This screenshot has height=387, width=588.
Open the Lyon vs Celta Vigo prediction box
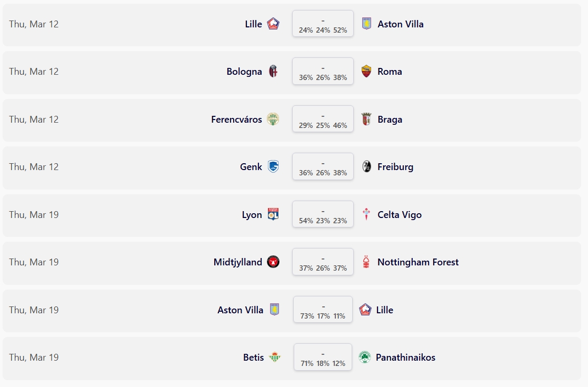323,215
